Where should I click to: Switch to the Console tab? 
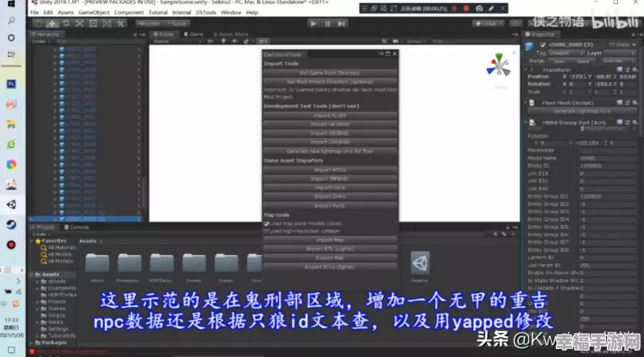pyautogui.click(x=77, y=227)
